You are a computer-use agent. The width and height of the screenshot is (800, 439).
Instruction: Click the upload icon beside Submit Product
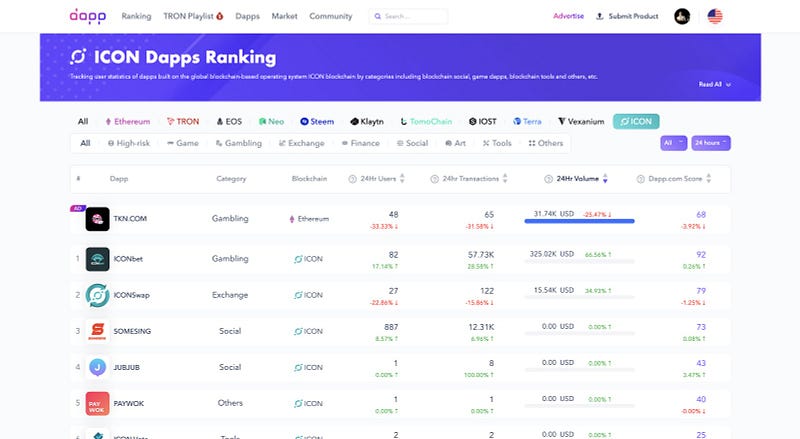(599, 16)
